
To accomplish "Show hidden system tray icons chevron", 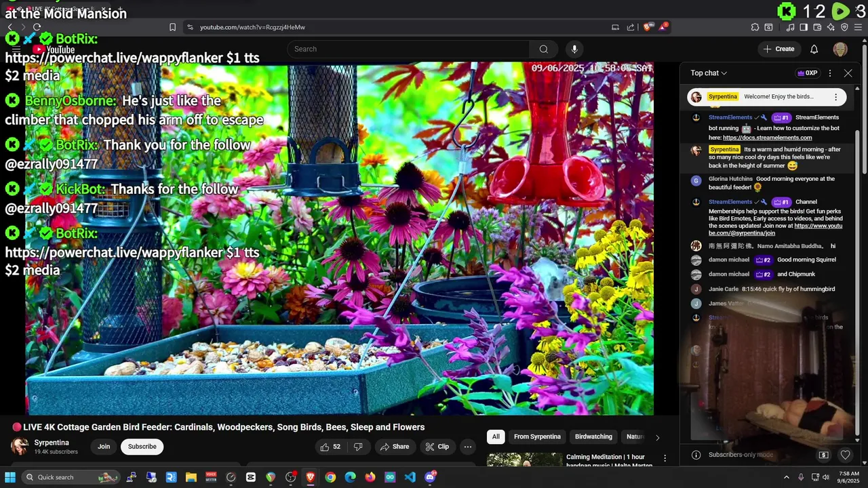I will pos(787,477).
